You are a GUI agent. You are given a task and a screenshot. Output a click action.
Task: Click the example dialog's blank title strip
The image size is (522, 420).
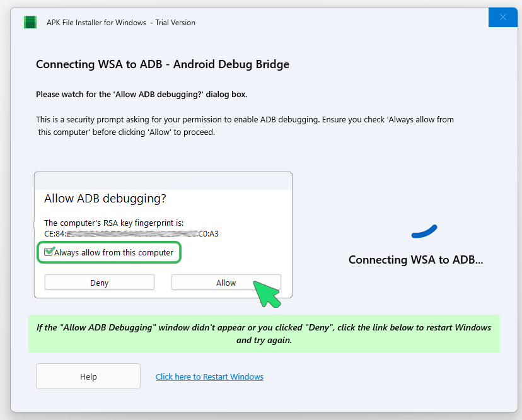[x=163, y=181]
